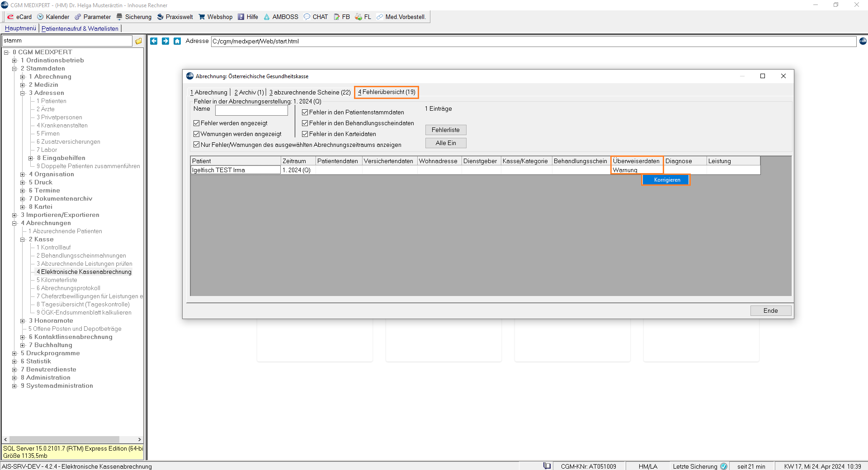Select 5 Kilometerliste tree item
The height and width of the screenshot is (470, 868).
pos(57,280)
